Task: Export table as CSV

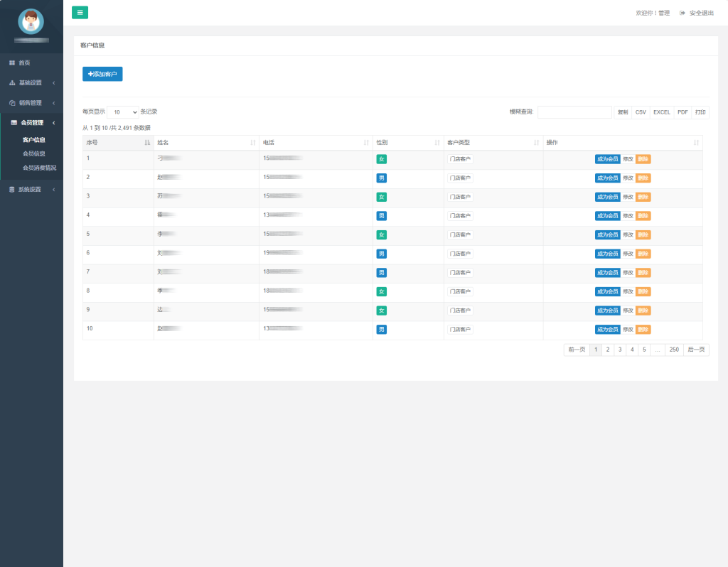Action: coord(641,112)
